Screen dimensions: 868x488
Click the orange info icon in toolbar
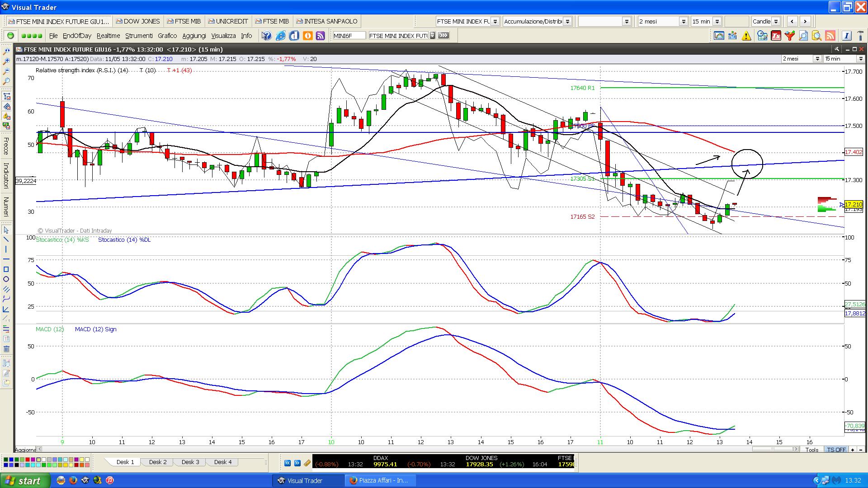[x=307, y=36]
